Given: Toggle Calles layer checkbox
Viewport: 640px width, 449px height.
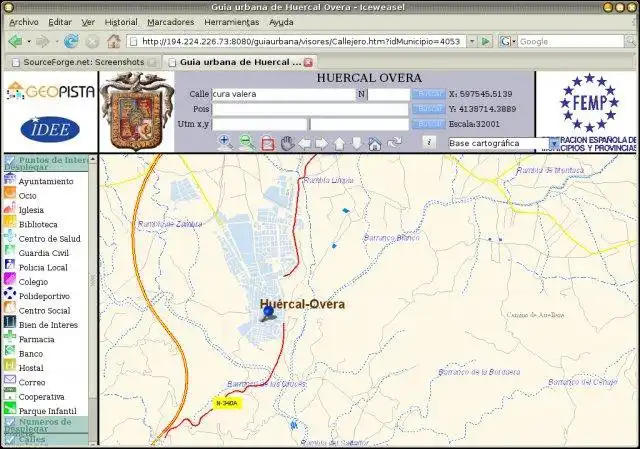Looking at the screenshot, I should (x=10, y=439).
